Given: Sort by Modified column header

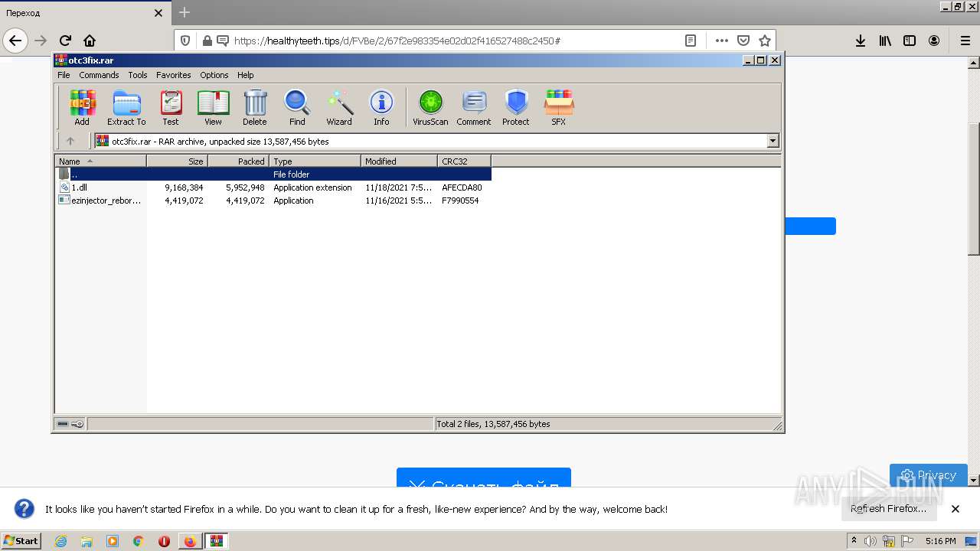Looking at the screenshot, I should coord(399,161).
